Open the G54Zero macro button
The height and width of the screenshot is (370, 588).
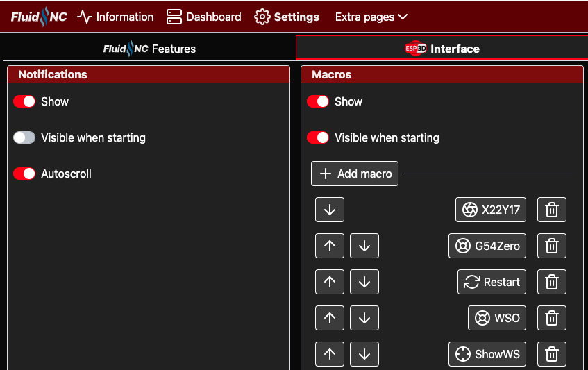click(487, 246)
